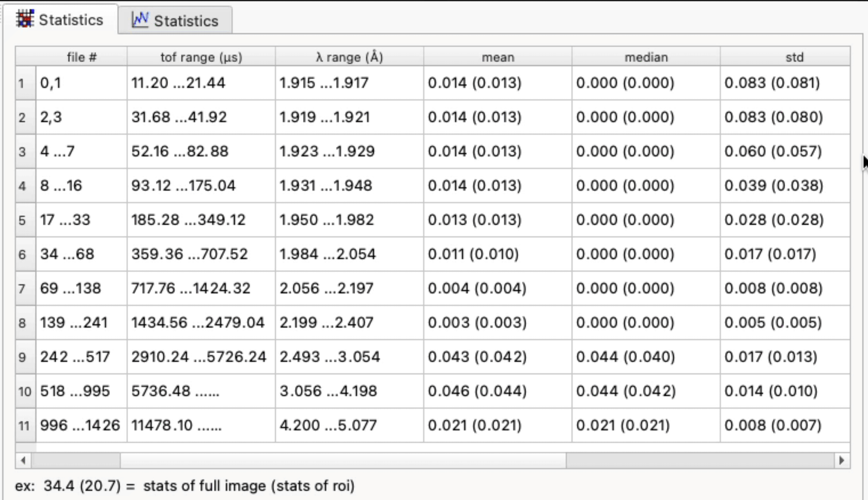The image size is (868, 500).
Task: Select row 9 using its row header
Action: tap(22, 357)
